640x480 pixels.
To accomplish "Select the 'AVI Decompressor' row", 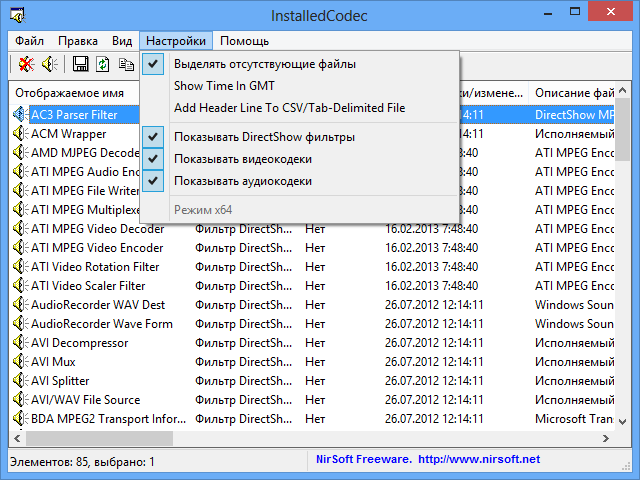I will (x=312, y=342).
